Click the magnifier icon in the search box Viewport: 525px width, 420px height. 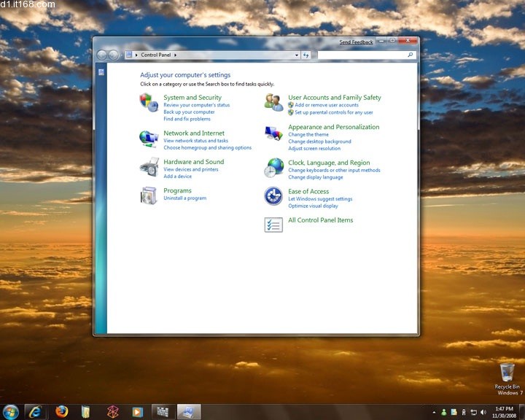tap(410, 55)
